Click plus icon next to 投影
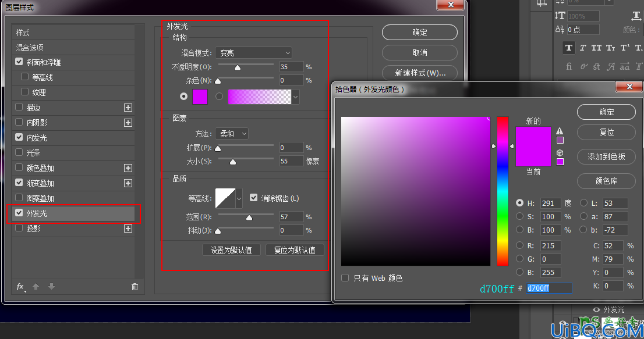Screen dimensions: 644x339 tap(128, 229)
